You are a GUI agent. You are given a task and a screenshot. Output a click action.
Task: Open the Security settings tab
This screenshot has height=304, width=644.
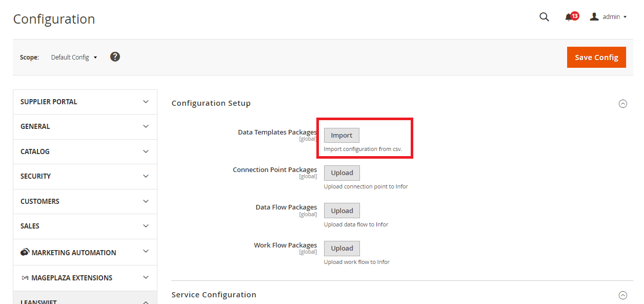(85, 176)
